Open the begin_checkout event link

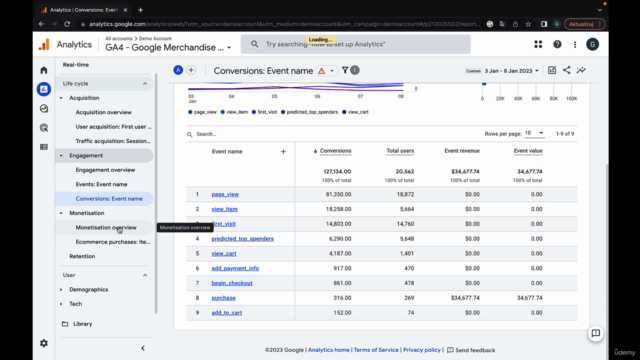(x=232, y=283)
